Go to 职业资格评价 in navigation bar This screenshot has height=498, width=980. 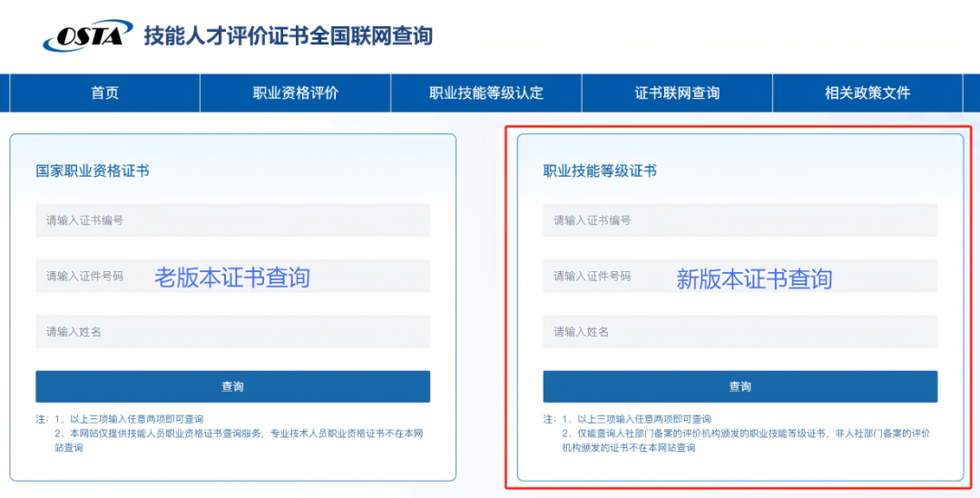tap(295, 93)
